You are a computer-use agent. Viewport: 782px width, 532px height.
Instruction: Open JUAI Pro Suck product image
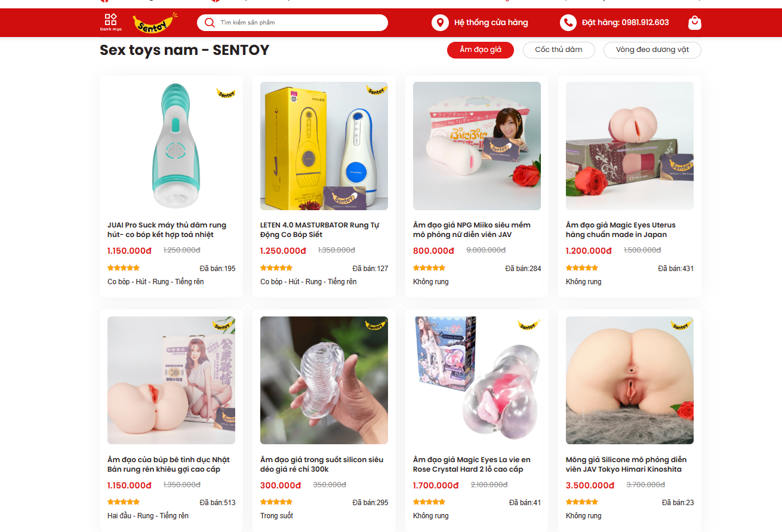(171, 146)
